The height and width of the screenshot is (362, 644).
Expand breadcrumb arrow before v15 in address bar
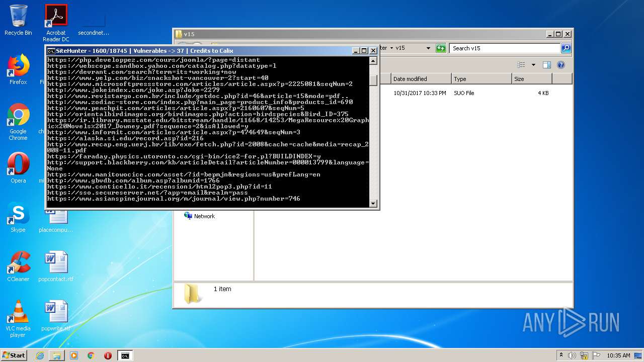tap(391, 48)
